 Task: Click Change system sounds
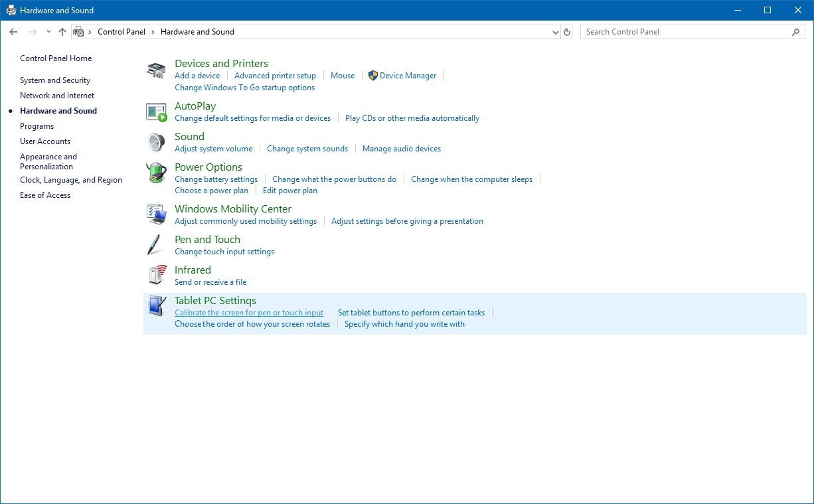tap(307, 149)
